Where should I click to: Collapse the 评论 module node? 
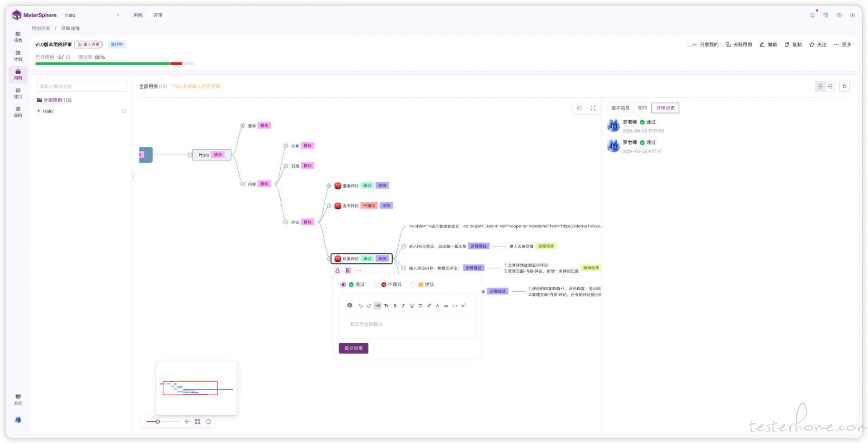(x=286, y=222)
